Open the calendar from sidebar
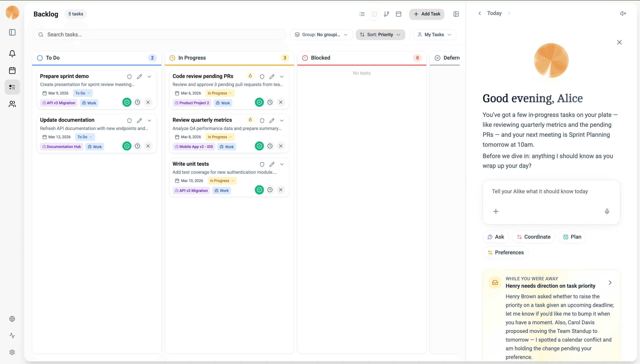Image resolution: width=640 pixels, height=364 pixels. 12,70
